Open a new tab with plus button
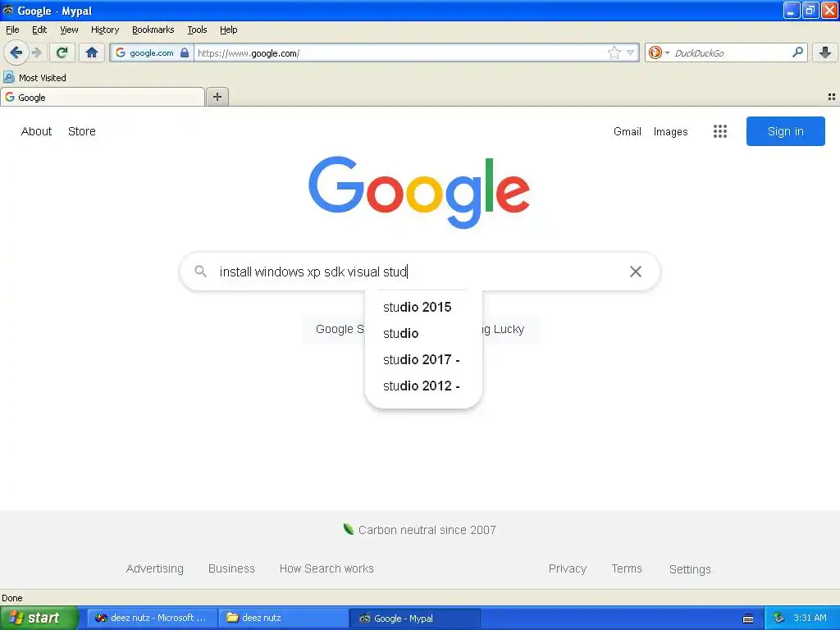840x630 pixels. pos(217,97)
